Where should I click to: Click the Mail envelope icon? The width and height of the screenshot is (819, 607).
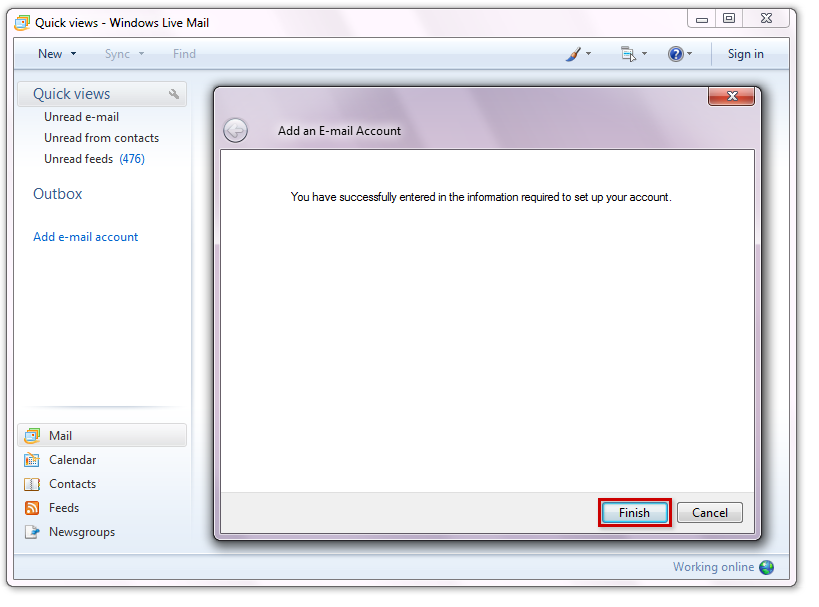(x=32, y=435)
